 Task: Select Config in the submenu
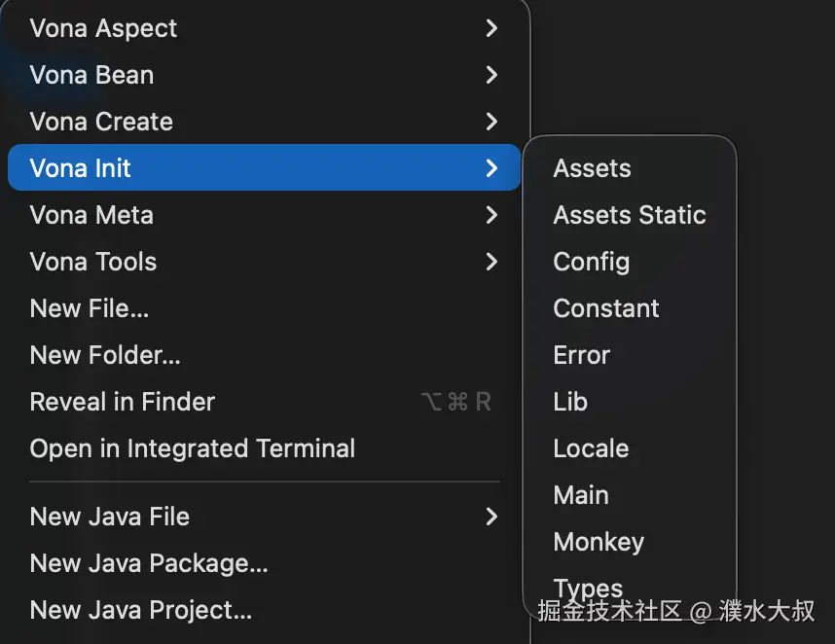pyautogui.click(x=591, y=262)
